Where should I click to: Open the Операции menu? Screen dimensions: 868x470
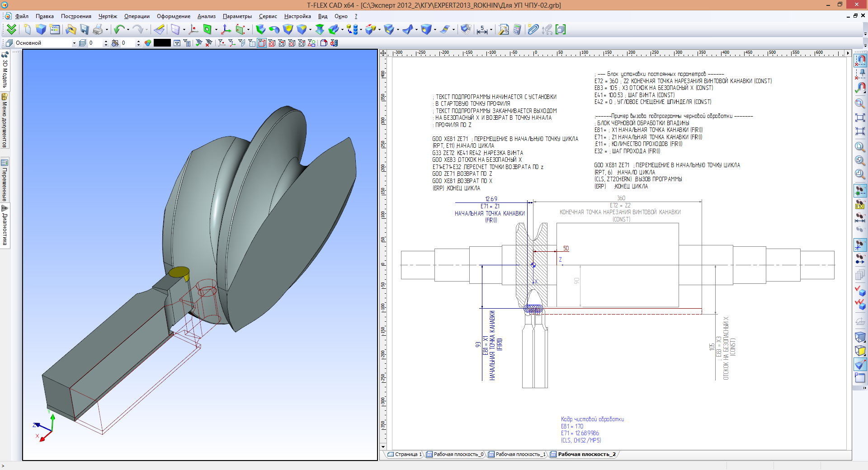pyautogui.click(x=137, y=16)
